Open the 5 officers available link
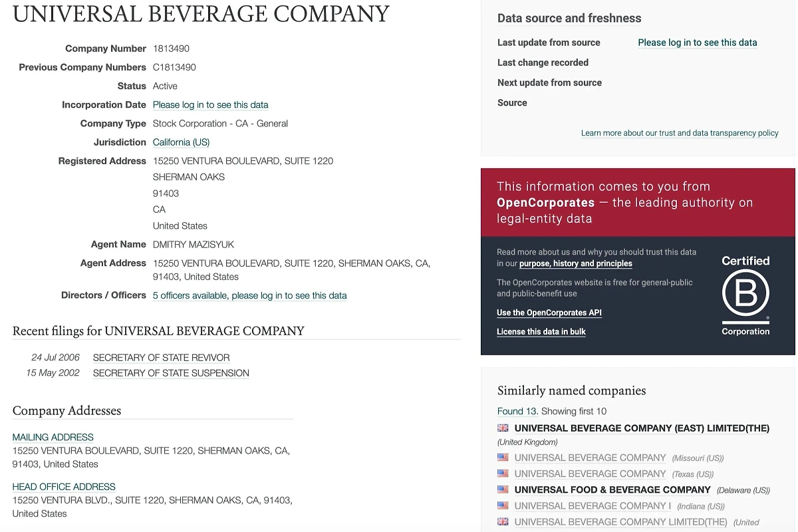798x532 pixels. click(249, 295)
